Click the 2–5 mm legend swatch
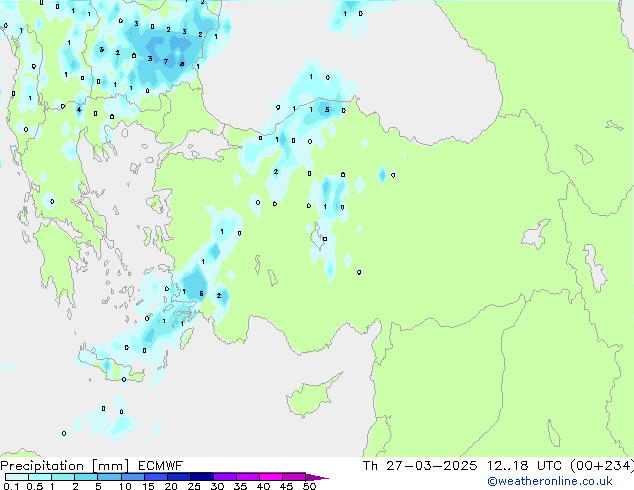634x490 pixels. click(x=86, y=477)
